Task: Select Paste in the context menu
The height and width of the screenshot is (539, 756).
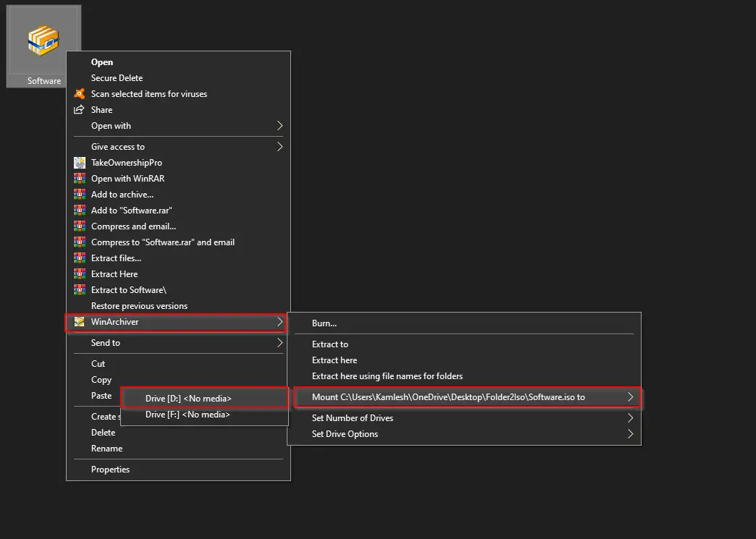Action: tap(101, 396)
